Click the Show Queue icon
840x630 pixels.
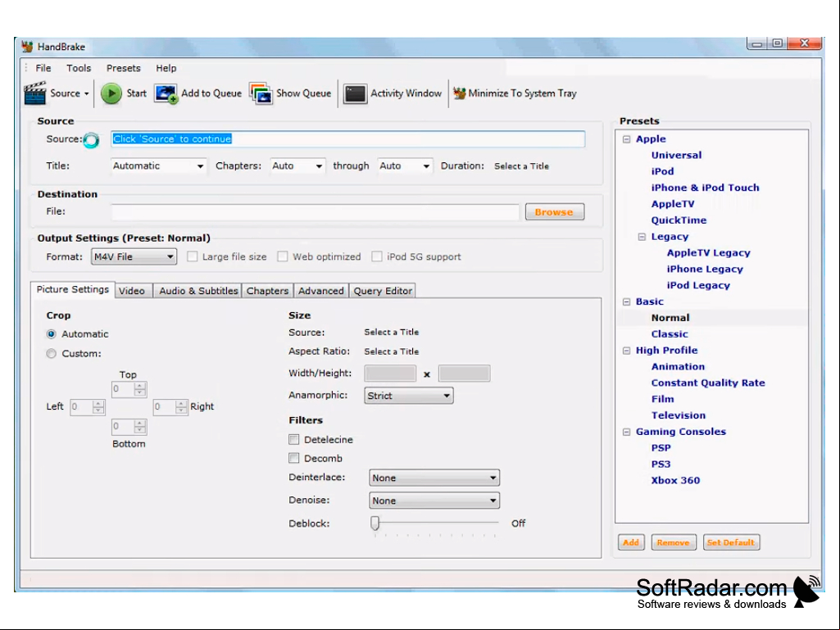point(261,93)
